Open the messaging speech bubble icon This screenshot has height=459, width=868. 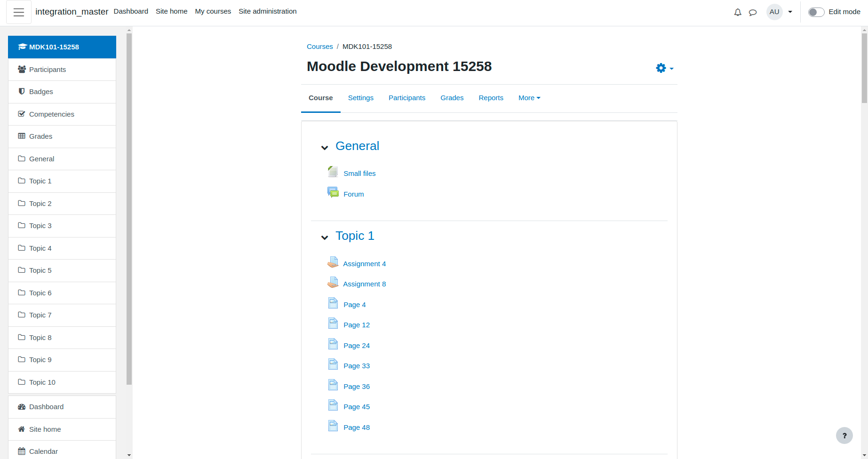[x=753, y=12]
